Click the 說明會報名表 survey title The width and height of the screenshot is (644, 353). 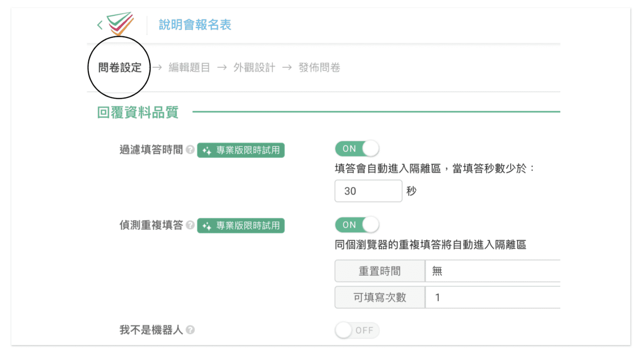tap(195, 24)
